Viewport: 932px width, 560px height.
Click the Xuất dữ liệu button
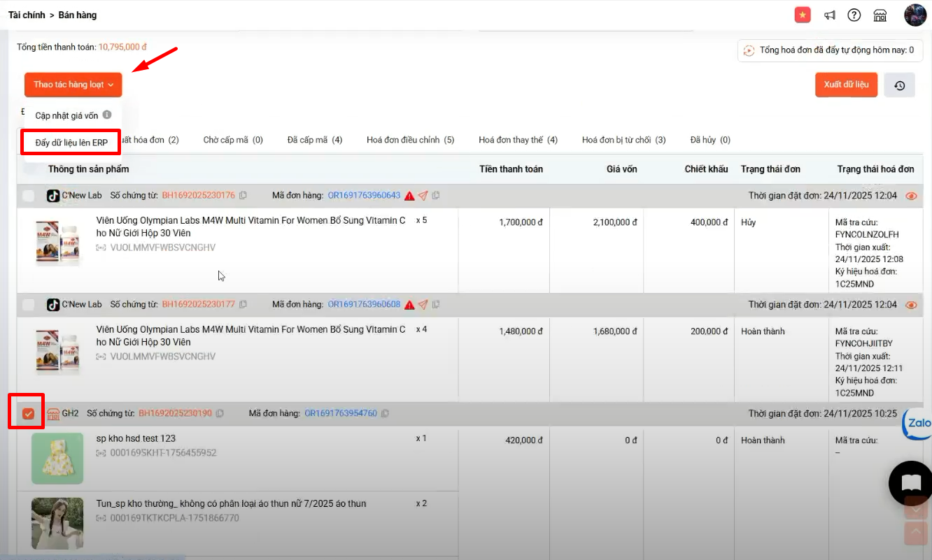point(846,85)
